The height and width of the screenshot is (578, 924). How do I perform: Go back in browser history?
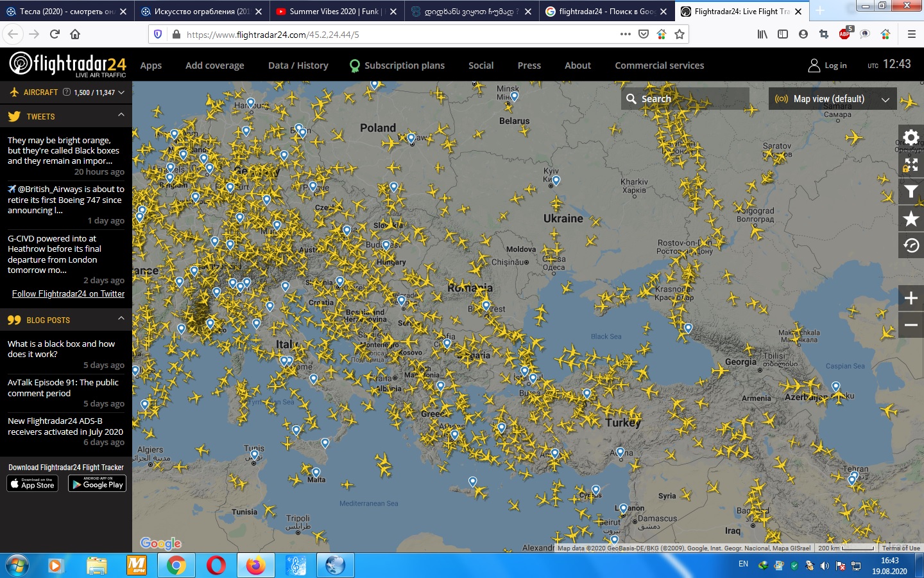tap(13, 34)
